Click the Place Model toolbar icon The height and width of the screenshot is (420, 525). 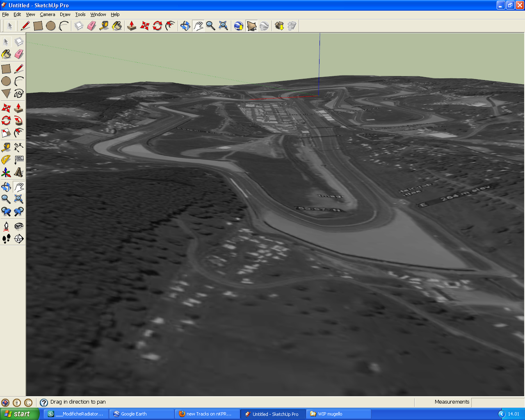tap(264, 26)
